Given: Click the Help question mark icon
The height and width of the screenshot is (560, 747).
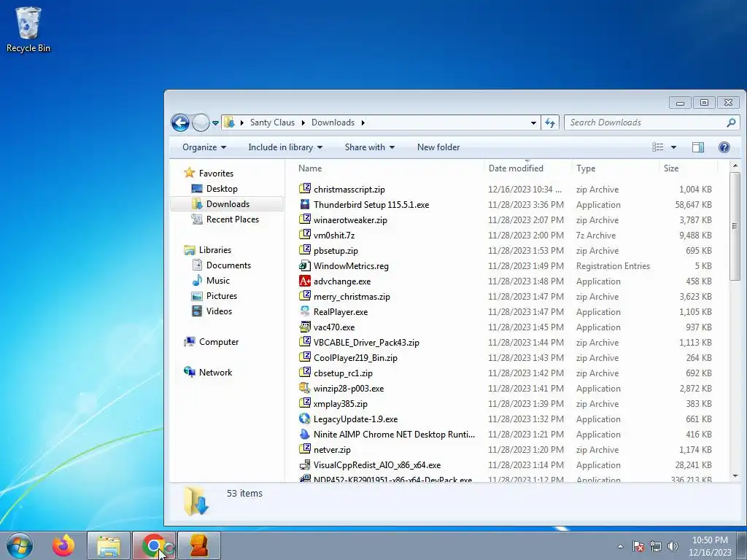Looking at the screenshot, I should (x=724, y=147).
